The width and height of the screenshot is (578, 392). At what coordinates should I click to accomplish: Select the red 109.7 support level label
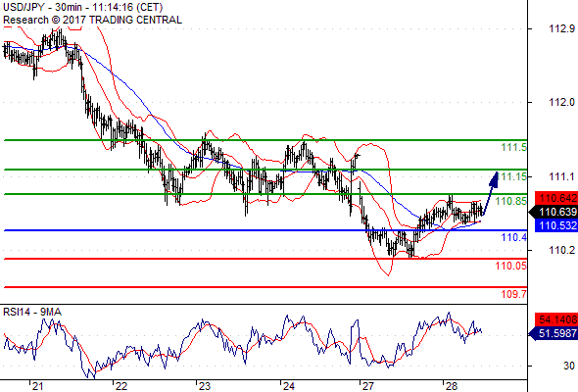(x=514, y=294)
